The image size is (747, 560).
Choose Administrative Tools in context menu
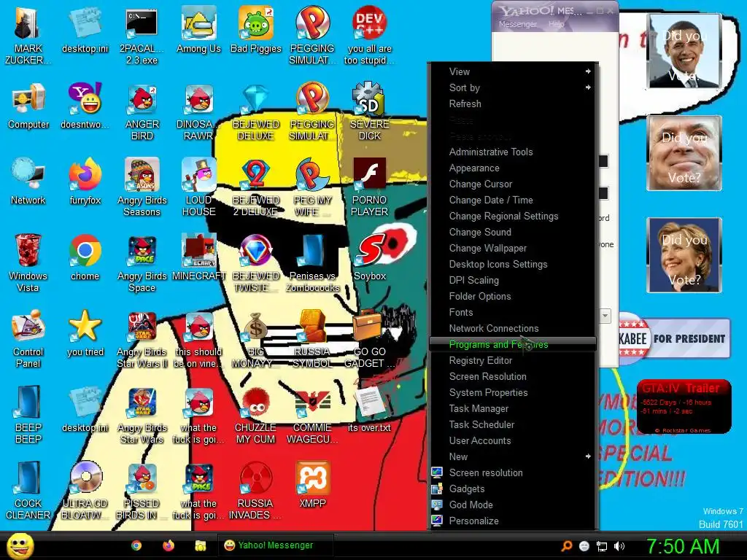point(513,152)
